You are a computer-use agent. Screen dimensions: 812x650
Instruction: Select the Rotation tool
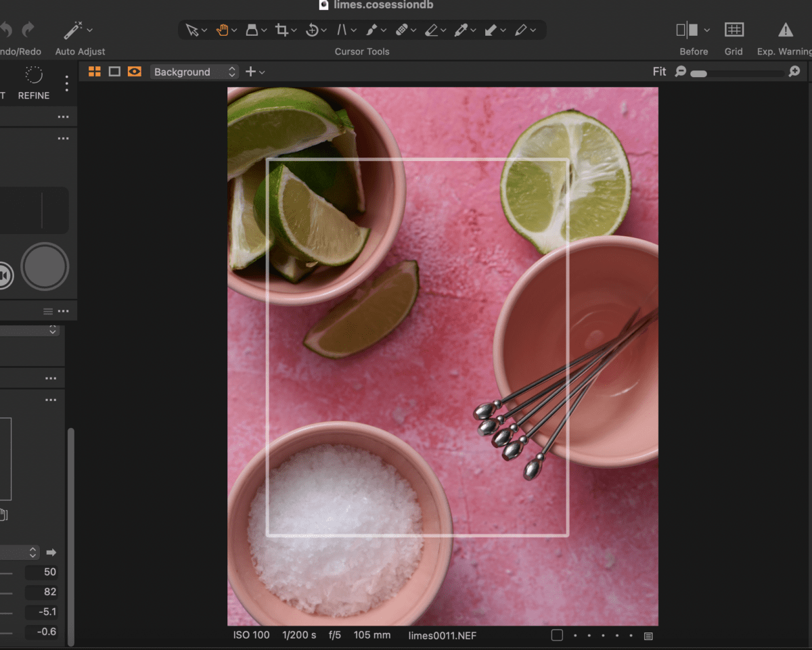[313, 30]
